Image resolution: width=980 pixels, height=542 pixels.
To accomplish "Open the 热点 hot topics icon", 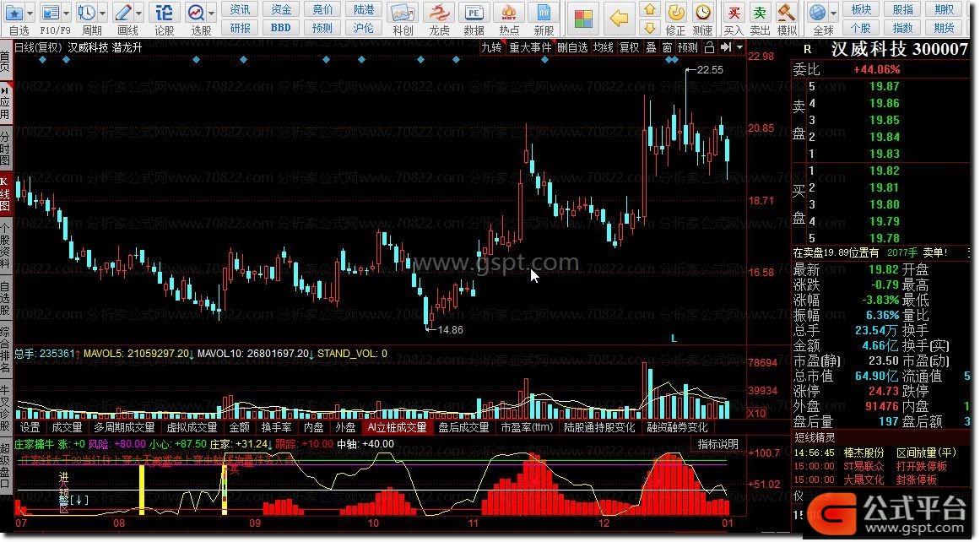I will tap(509, 13).
